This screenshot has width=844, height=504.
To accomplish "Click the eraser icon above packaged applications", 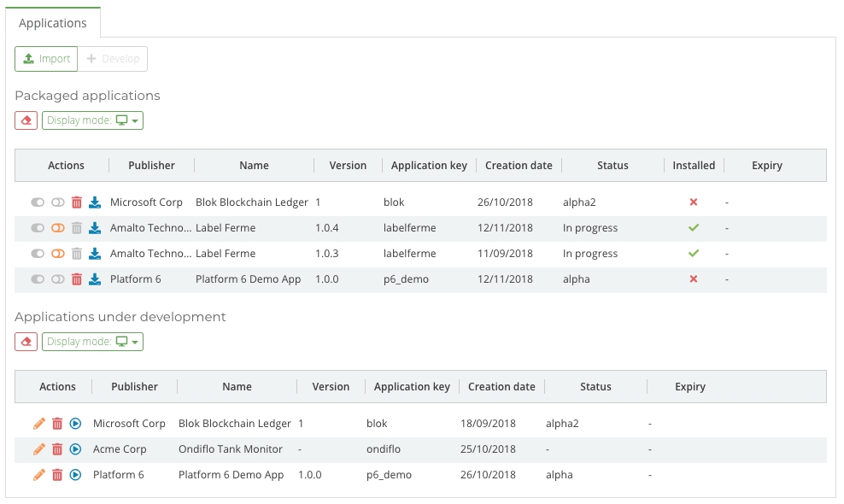I will tap(25, 120).
